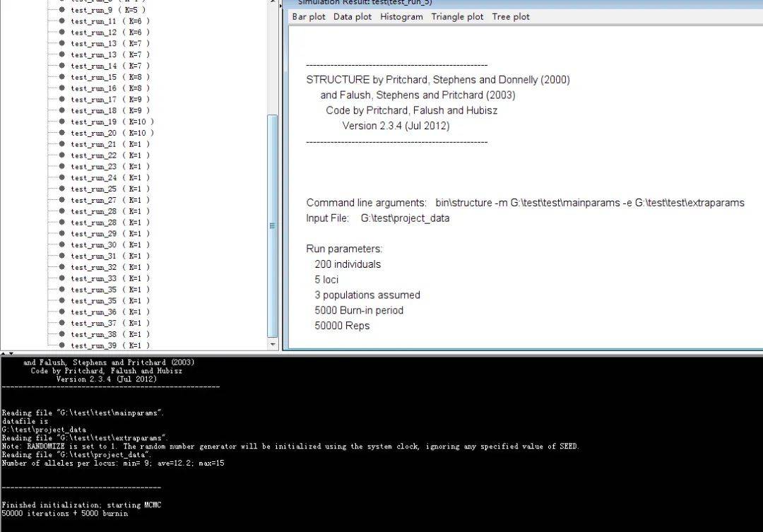Click the 3 populations assumed line
Viewport: 763px width, 532px height.
[x=367, y=295]
